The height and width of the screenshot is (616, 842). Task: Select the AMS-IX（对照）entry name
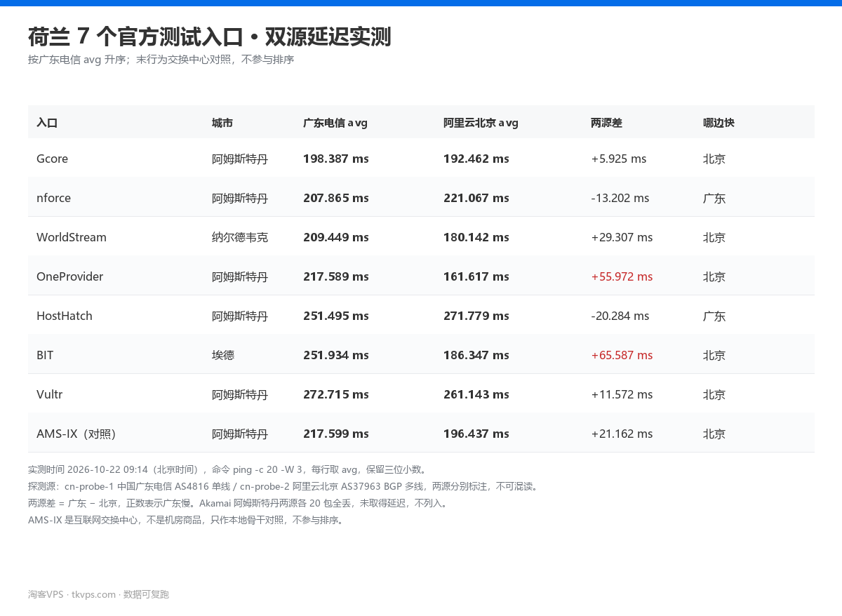point(76,434)
